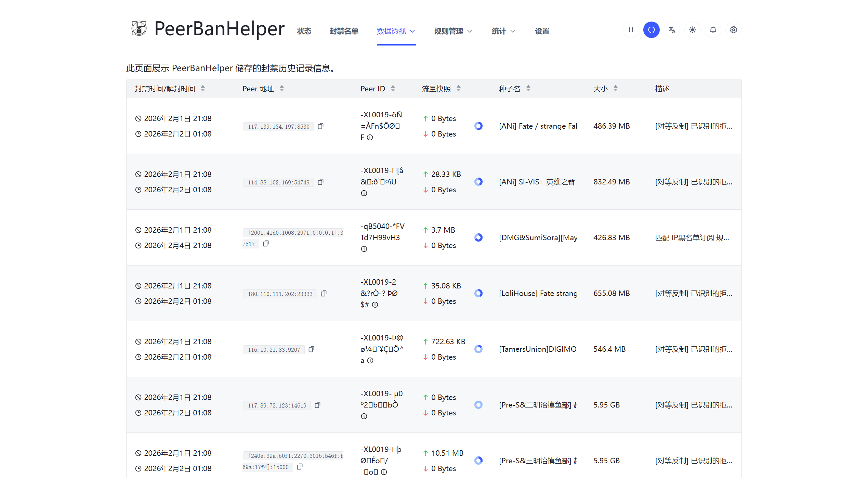Expand the 统计 dropdown menu
This screenshot has height=478, width=868.
[503, 31]
